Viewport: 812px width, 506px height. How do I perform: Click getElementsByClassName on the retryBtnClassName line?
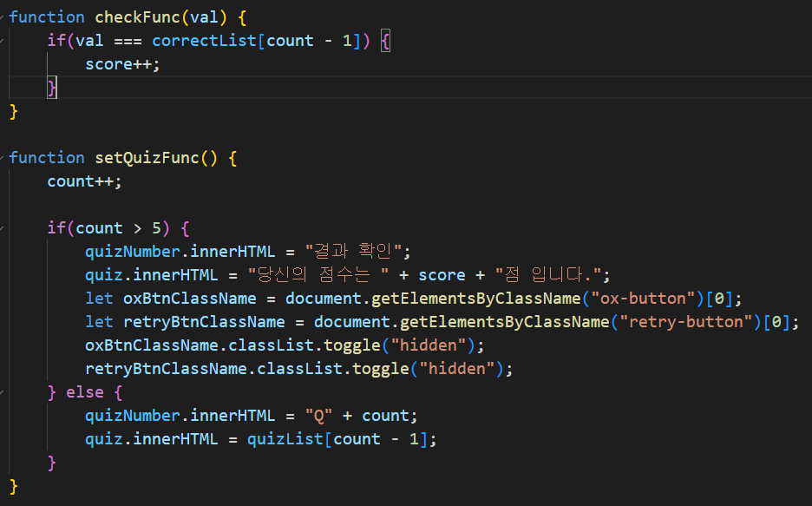[504, 322]
